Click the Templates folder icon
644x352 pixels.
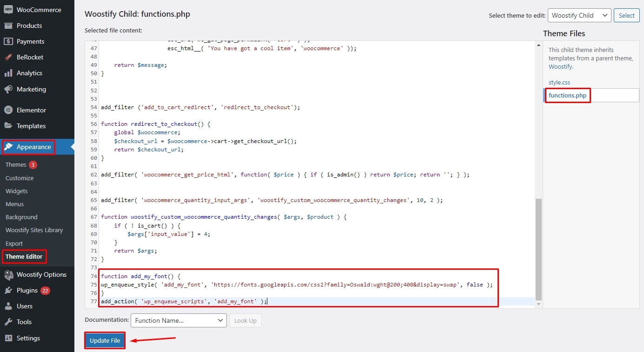point(8,126)
